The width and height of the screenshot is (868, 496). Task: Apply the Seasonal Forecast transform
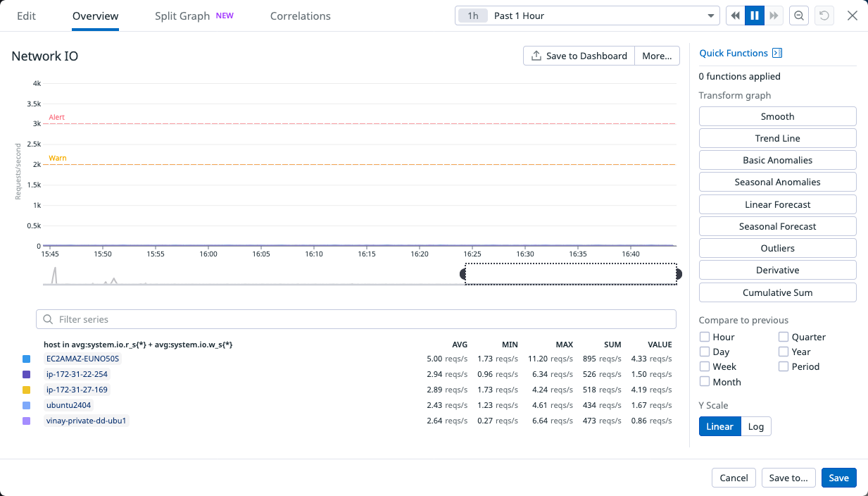tap(777, 225)
